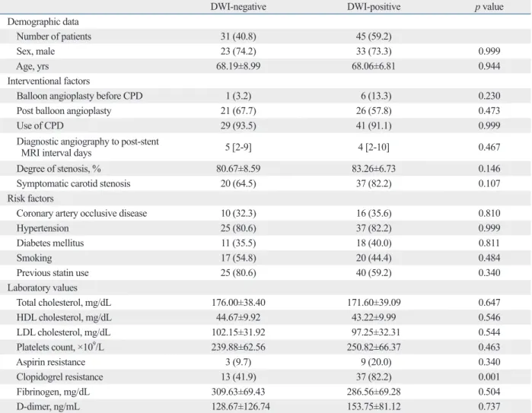Select the Symptomatic carotid stenosis label
Viewport: 532px width, 413px height.
(73, 183)
